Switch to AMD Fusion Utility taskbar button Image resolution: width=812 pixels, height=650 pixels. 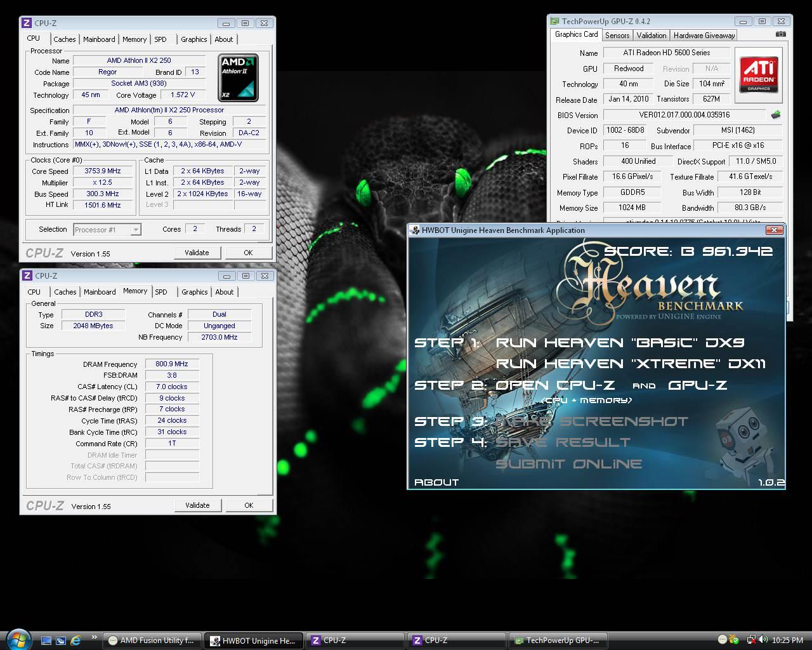(x=152, y=640)
